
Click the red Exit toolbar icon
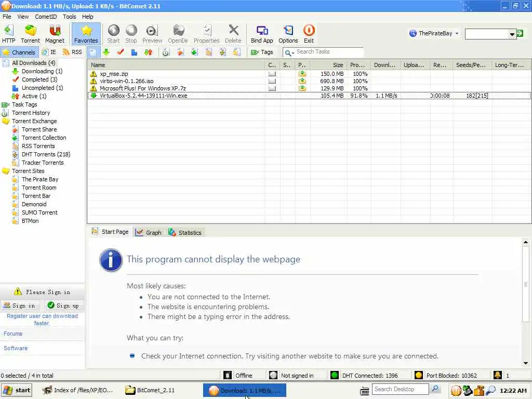pyautogui.click(x=309, y=34)
